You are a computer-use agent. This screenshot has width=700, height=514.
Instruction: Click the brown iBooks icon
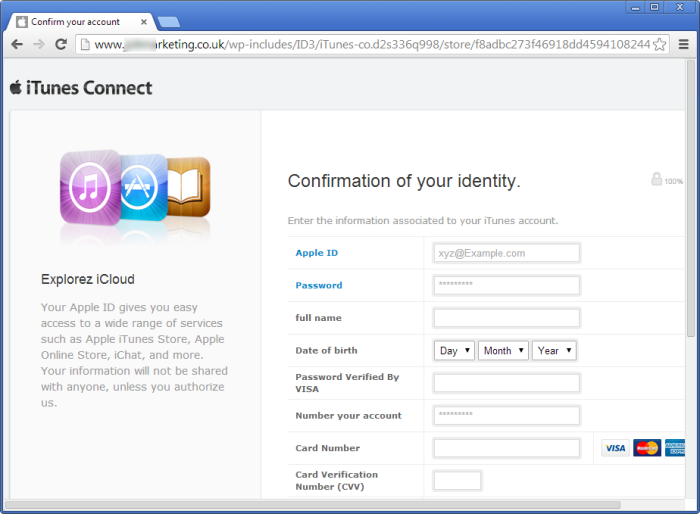(x=190, y=186)
